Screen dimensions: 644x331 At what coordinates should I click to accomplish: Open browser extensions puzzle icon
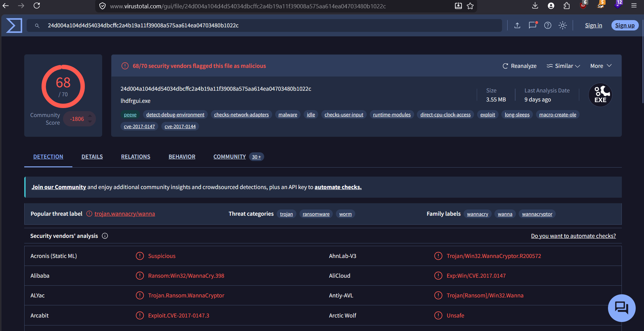click(567, 6)
